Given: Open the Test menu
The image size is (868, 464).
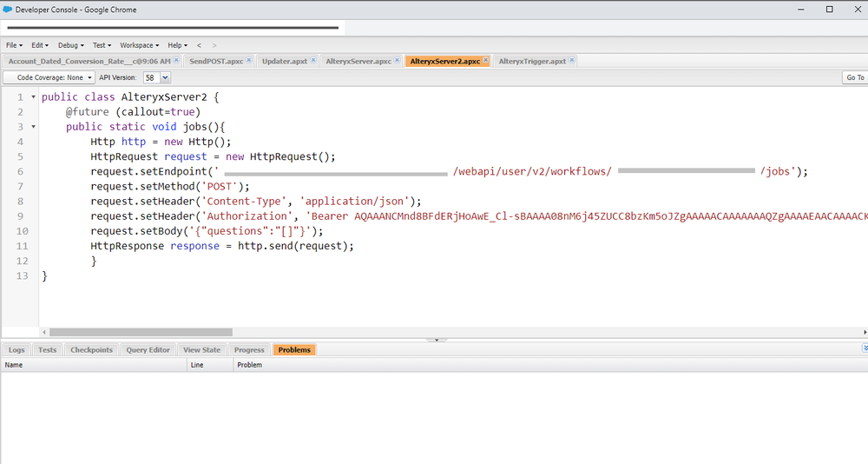Looking at the screenshot, I should [x=102, y=45].
